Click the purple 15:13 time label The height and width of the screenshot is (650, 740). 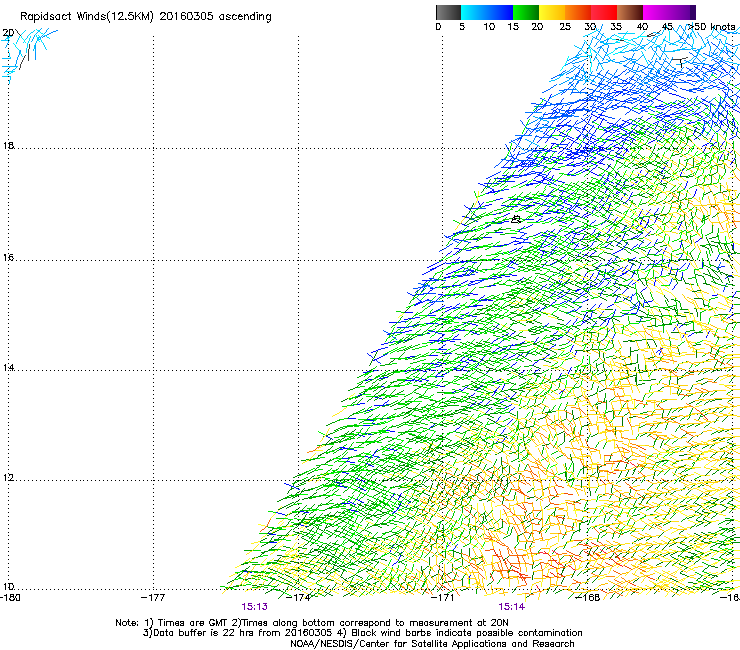tap(254, 607)
